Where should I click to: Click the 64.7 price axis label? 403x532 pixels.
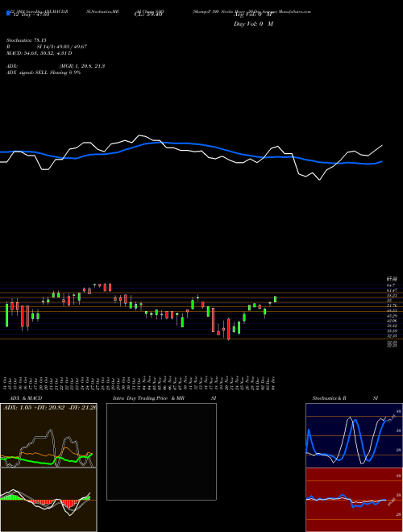[x=392, y=285]
